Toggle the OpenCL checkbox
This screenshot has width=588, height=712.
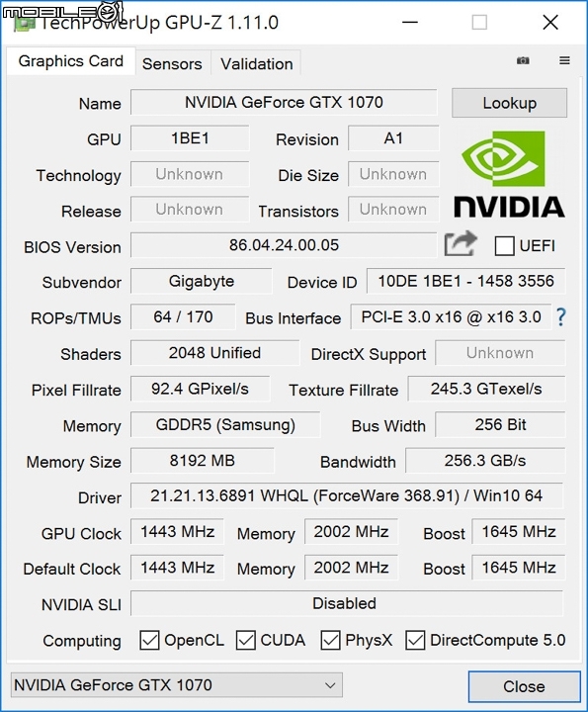tap(149, 640)
